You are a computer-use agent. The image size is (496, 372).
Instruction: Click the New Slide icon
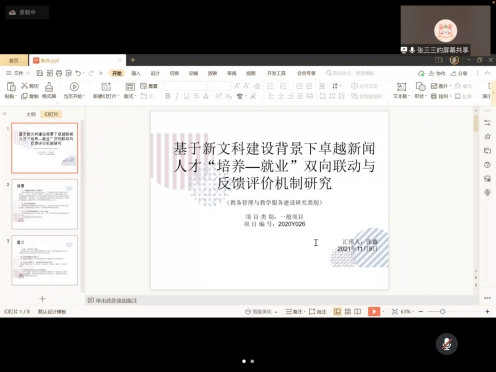[x=106, y=87]
